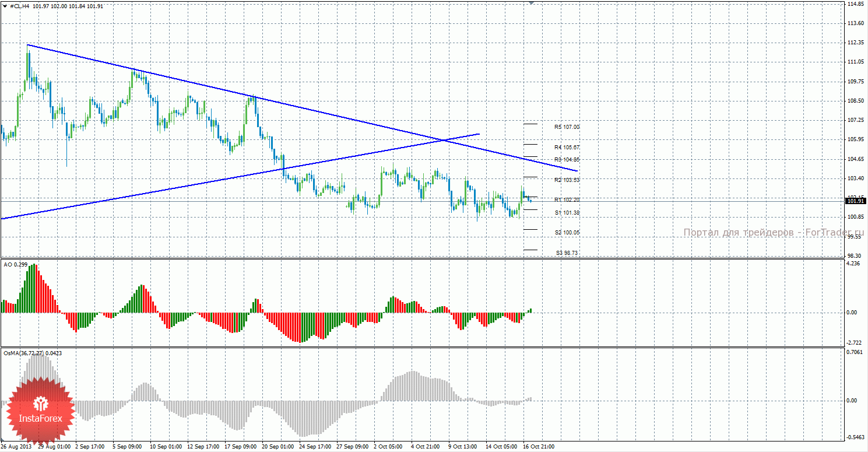868x452 pixels.
Task: Select the R3 104.85 resistance label
Action: (567, 160)
